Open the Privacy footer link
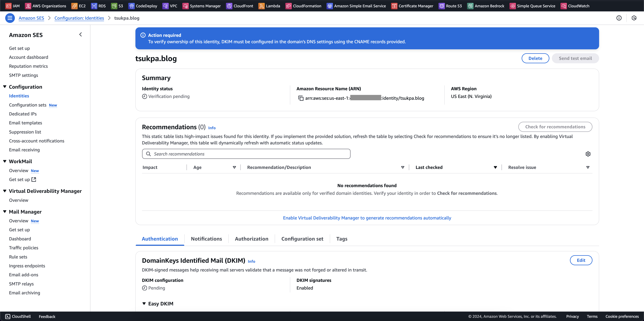644x321 pixels. pos(572,316)
